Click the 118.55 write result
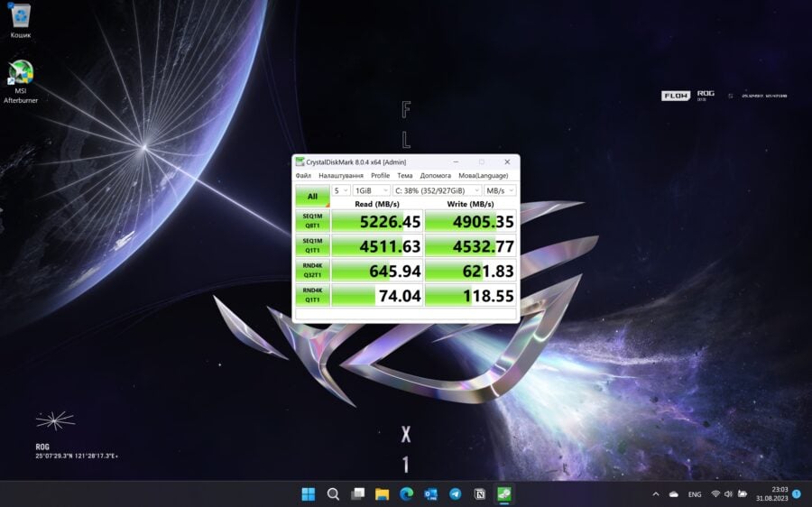The height and width of the screenshot is (507, 812). tap(470, 296)
